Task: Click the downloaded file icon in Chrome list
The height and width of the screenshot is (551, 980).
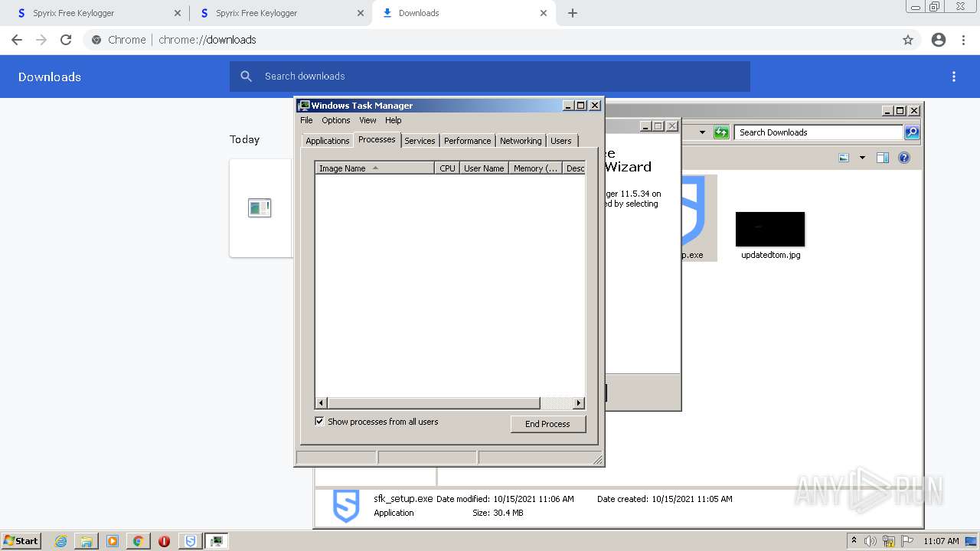Action: pos(260,207)
